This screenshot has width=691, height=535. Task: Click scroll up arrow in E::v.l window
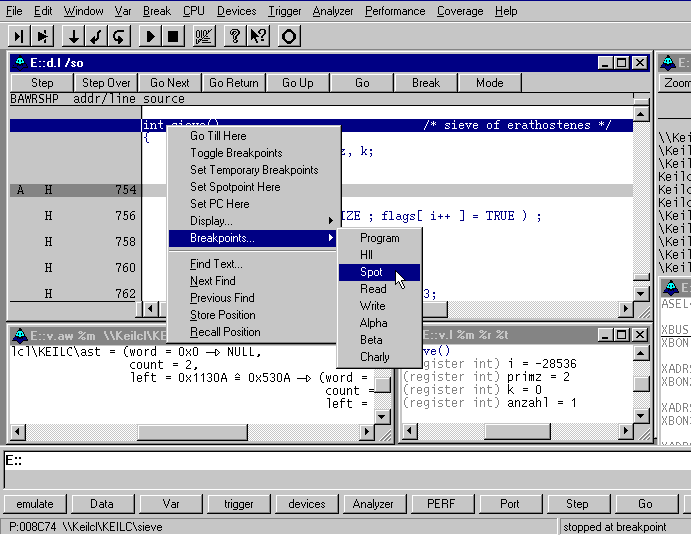(641, 353)
